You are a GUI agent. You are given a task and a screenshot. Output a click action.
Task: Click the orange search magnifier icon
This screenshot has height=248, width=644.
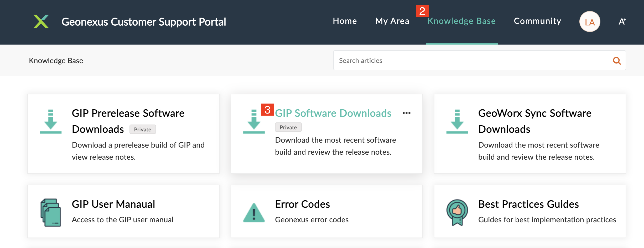[617, 61]
